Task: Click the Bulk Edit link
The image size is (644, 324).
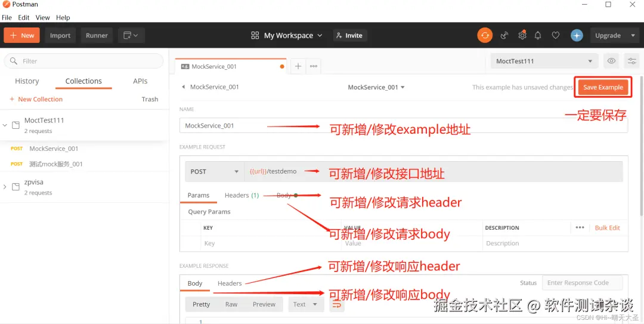Action: pyautogui.click(x=608, y=228)
